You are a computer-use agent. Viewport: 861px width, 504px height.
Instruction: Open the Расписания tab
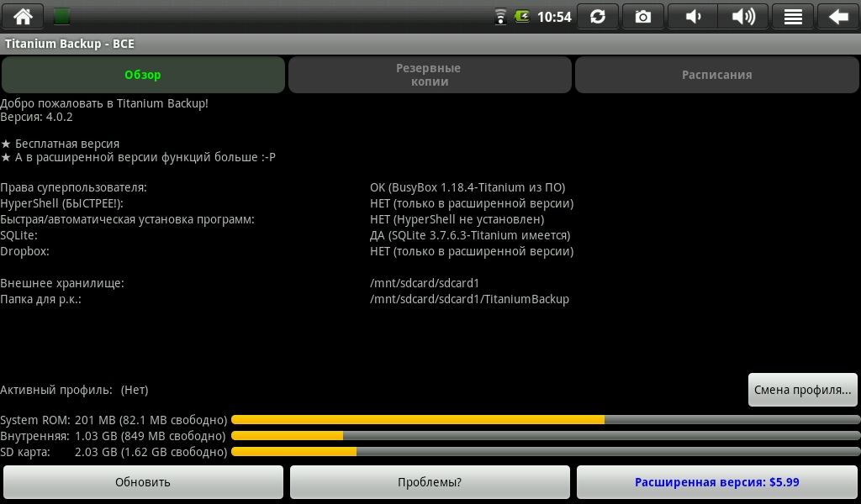[x=716, y=75]
